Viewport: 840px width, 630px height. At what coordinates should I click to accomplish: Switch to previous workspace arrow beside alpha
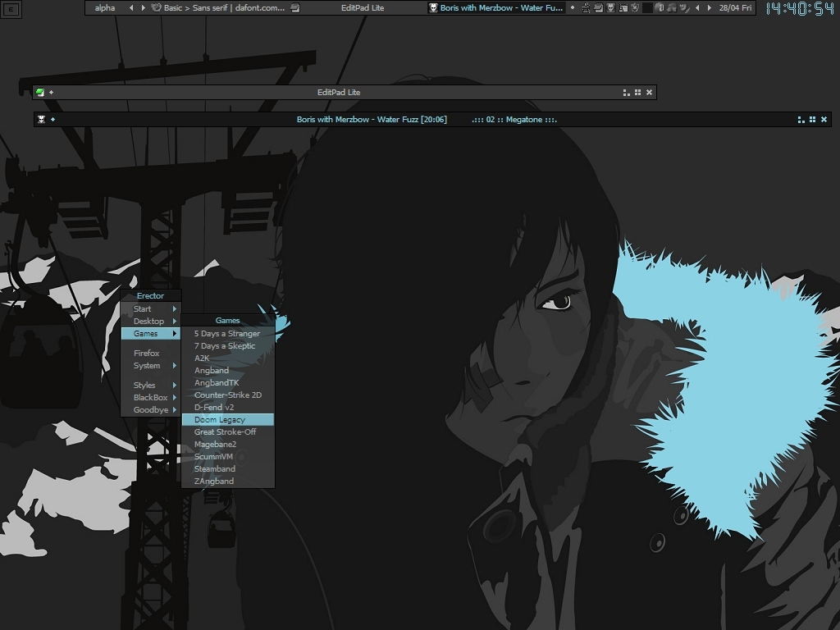[131, 8]
